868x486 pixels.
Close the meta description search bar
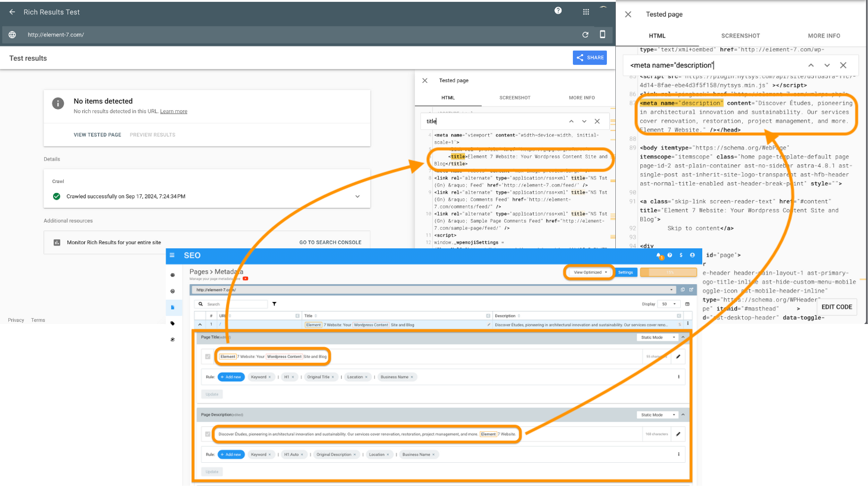point(843,65)
